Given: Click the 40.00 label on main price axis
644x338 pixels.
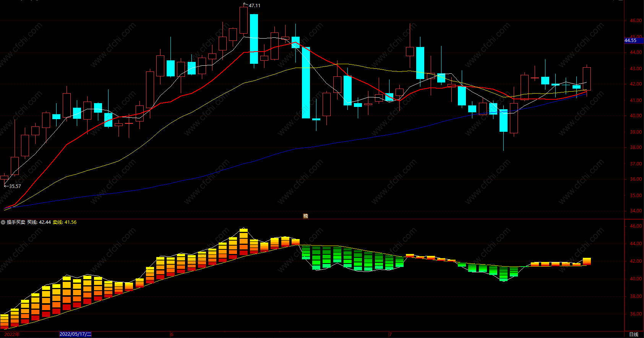Looking at the screenshot, I should 636,116.
